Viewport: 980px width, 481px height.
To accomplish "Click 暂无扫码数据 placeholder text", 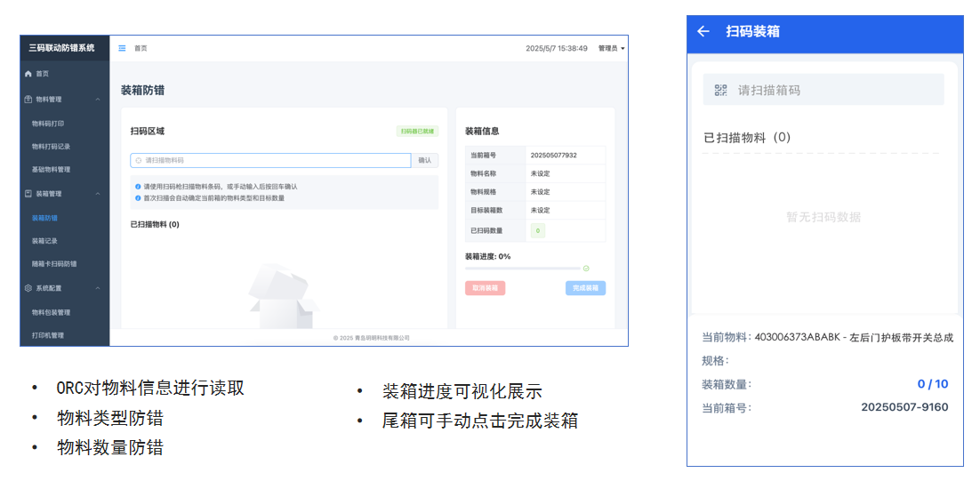I will coord(823,218).
